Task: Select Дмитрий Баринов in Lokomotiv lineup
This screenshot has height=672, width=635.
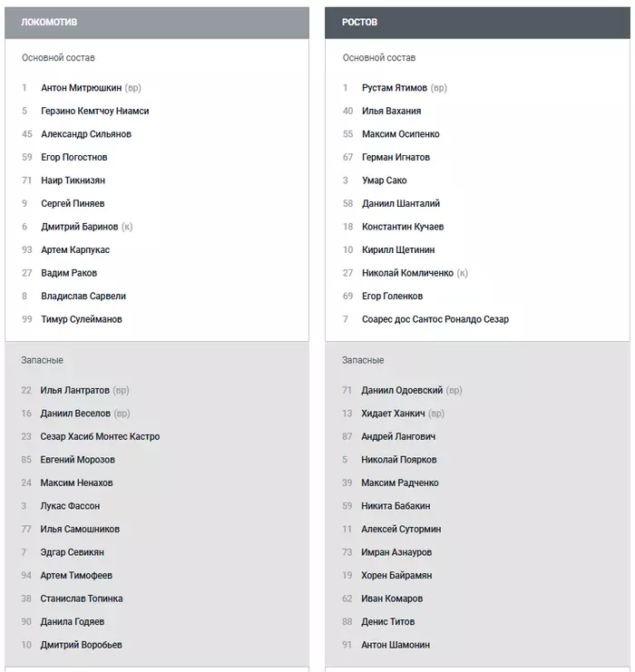Action: [x=80, y=227]
